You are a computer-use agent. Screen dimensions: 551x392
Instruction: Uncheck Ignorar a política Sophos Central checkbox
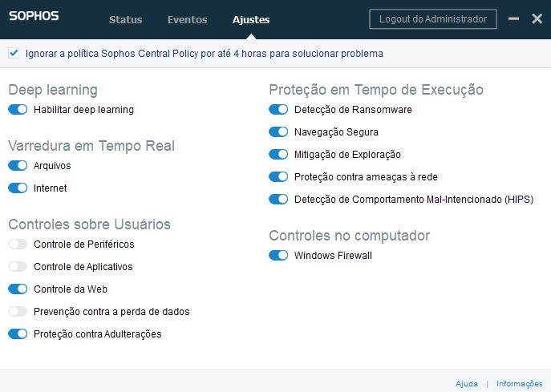[x=14, y=54]
